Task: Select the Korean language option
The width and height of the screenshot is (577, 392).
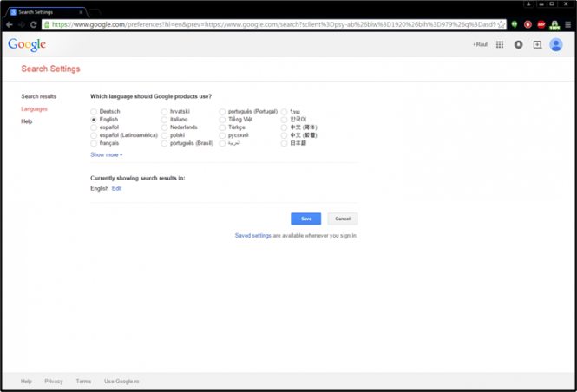Action: point(284,120)
